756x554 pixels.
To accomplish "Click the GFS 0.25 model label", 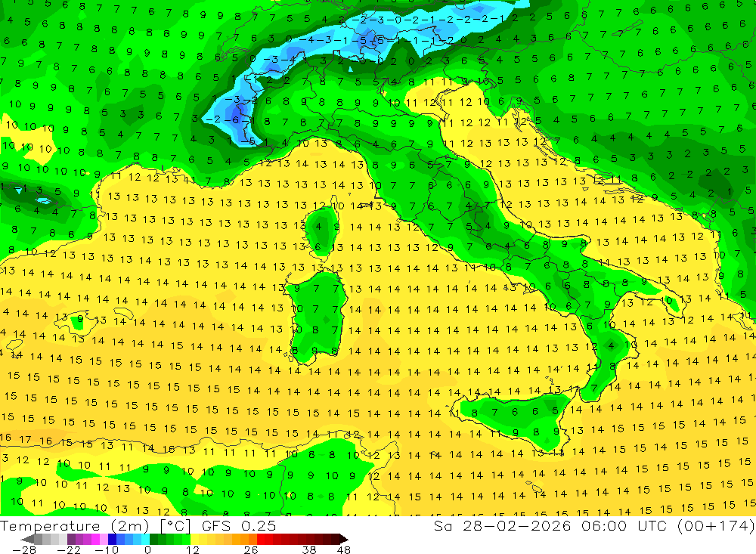I will pyautogui.click(x=239, y=525).
